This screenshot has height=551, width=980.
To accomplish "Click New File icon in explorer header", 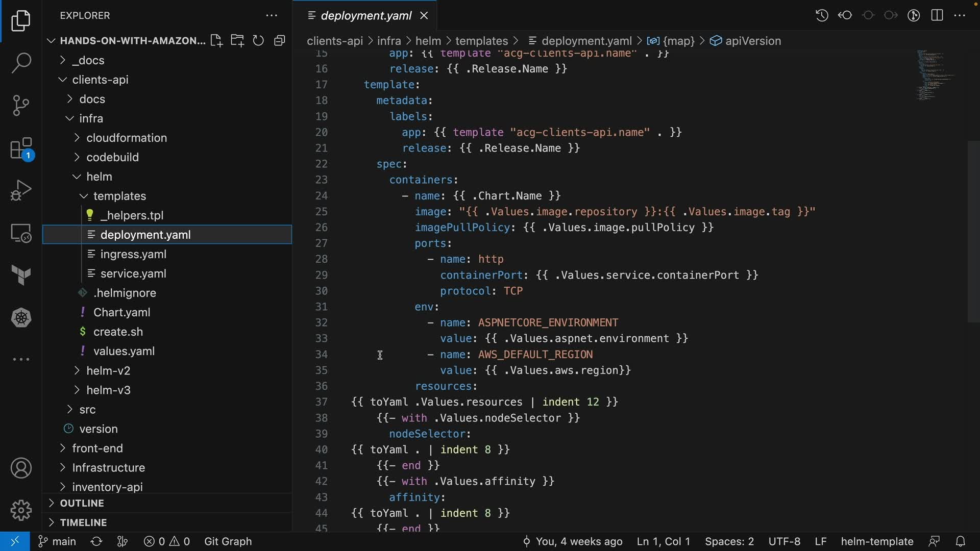I will 216,41.
